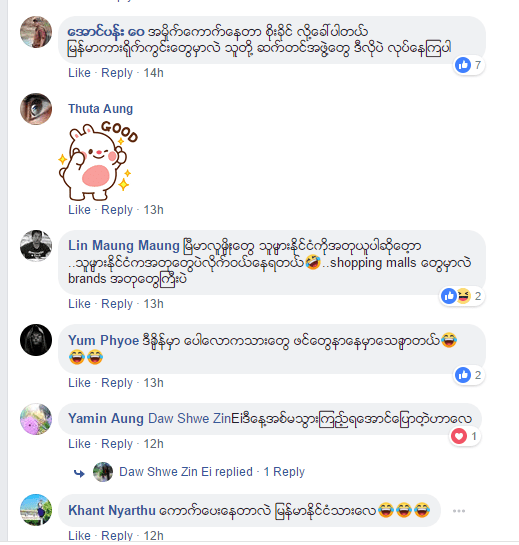This screenshot has height=545, width=519.
Task: View like and haha reactions on Lin Maung Maung's comment
Action: 462,296
